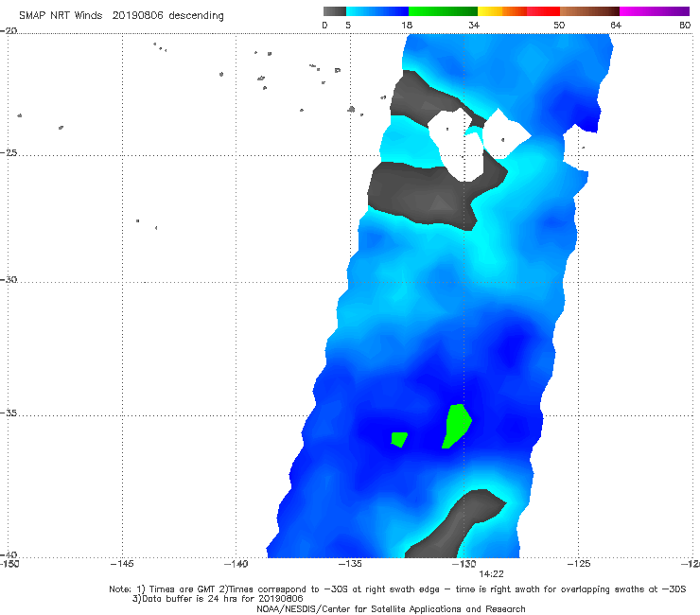
Task: Click the NOAA/NESDIS credit line
Action: [391, 608]
